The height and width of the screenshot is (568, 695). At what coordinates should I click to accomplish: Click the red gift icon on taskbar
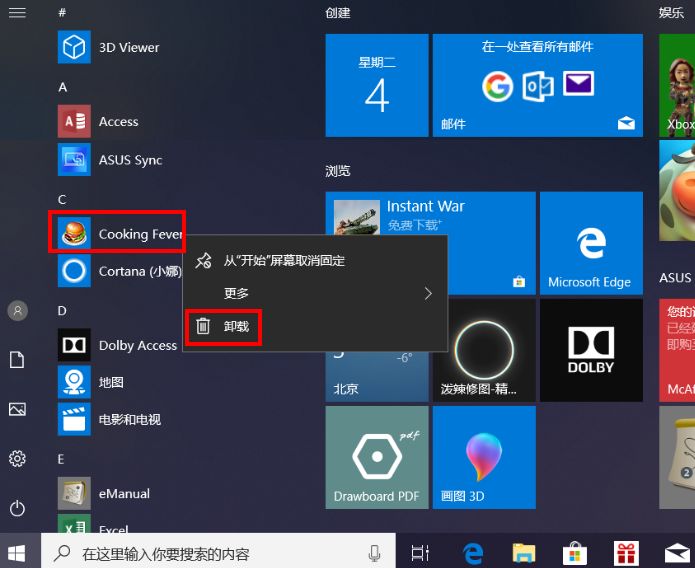[626, 553]
